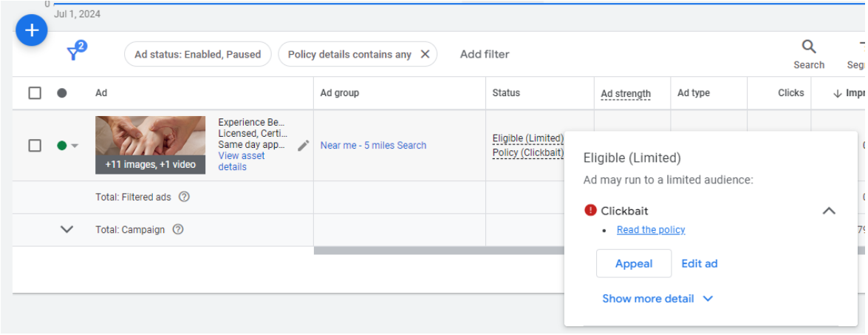868x335 pixels.
Task: Remove the Policy details filter with X
Action: pos(425,54)
